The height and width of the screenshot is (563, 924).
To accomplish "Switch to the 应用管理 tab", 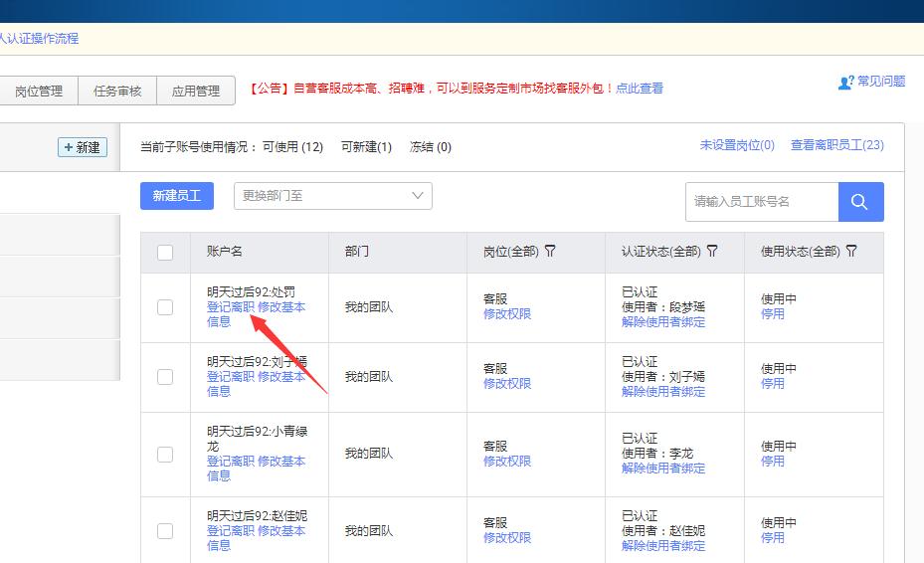I will (196, 91).
